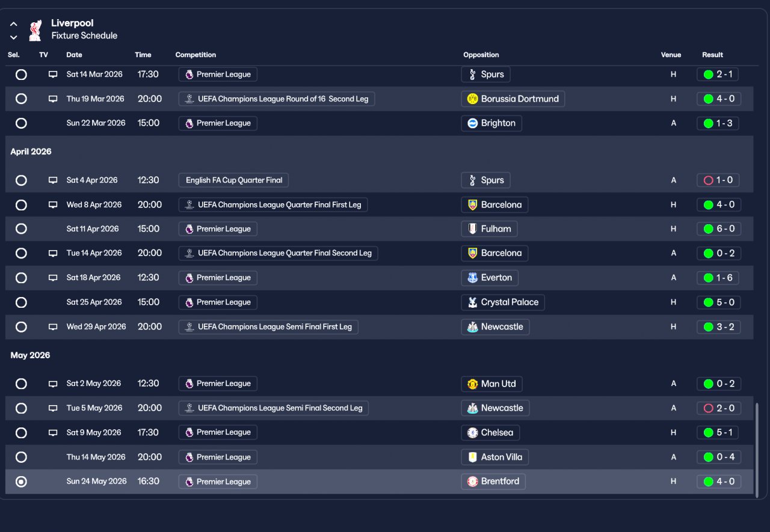The height and width of the screenshot is (532, 770).
Task: Select the radio button on the Fulham row
Action: [21, 229]
